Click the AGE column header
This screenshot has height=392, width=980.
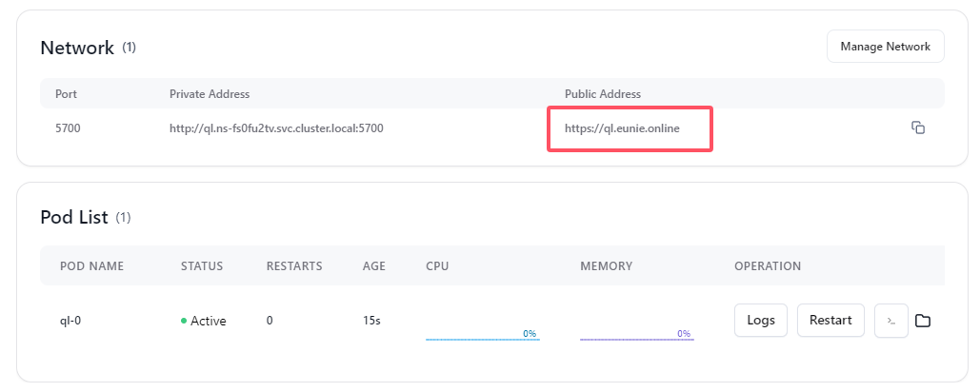tap(373, 265)
